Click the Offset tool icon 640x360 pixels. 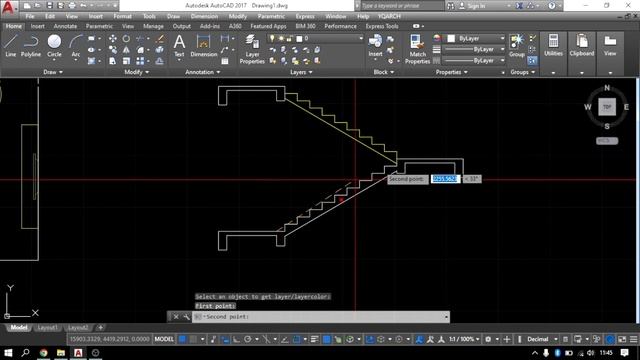(160, 61)
